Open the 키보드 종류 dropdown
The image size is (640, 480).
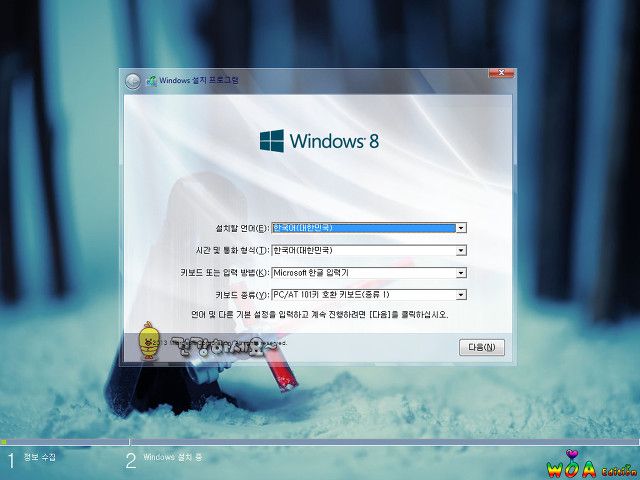[461, 295]
